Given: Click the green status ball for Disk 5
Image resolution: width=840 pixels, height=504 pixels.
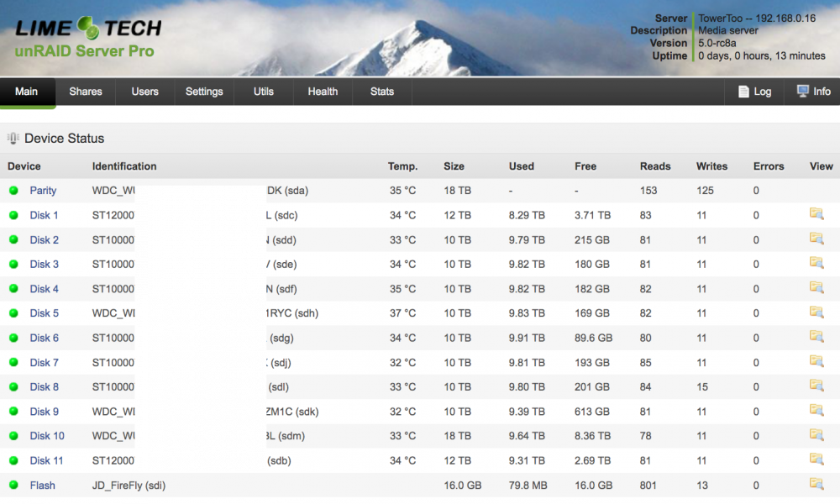Looking at the screenshot, I should [14, 313].
